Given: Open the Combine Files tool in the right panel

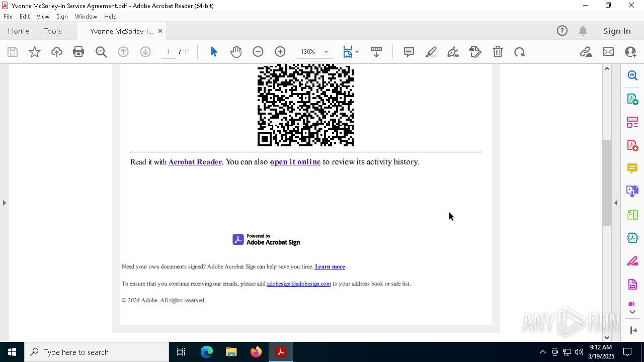Looking at the screenshot, I should point(632,192).
